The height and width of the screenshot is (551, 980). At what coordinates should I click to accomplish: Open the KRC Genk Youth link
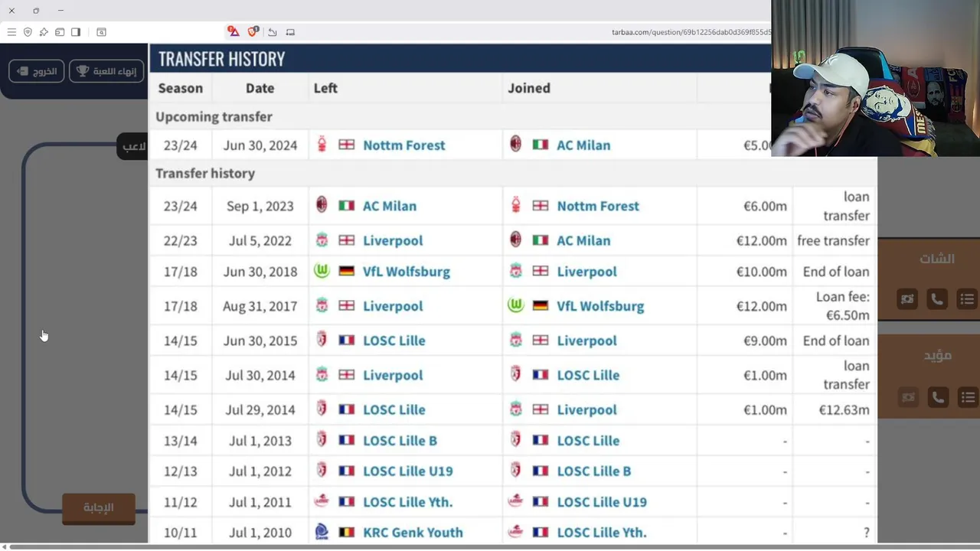[x=413, y=533]
